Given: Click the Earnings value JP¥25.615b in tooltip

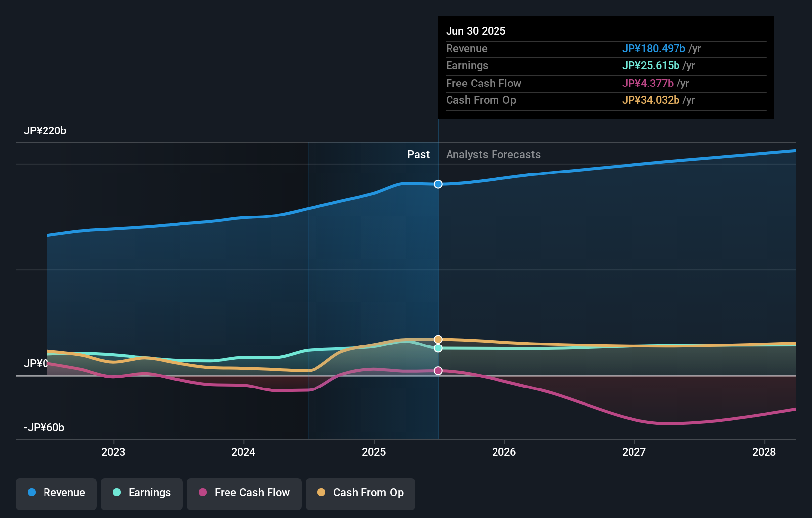Looking at the screenshot, I should 650,65.
